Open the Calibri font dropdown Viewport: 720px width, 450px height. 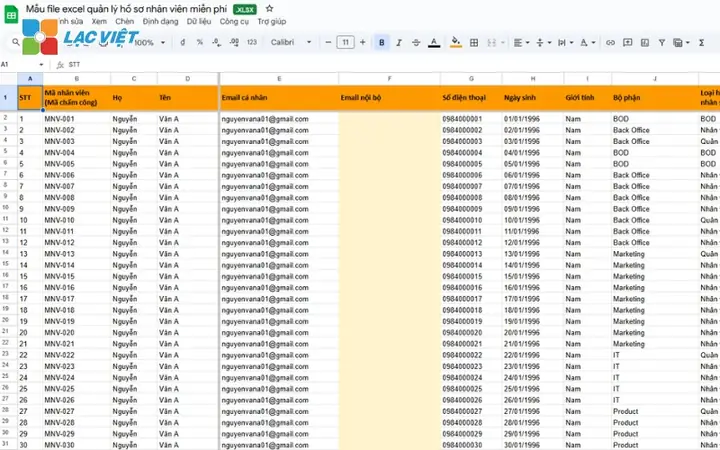coord(291,42)
